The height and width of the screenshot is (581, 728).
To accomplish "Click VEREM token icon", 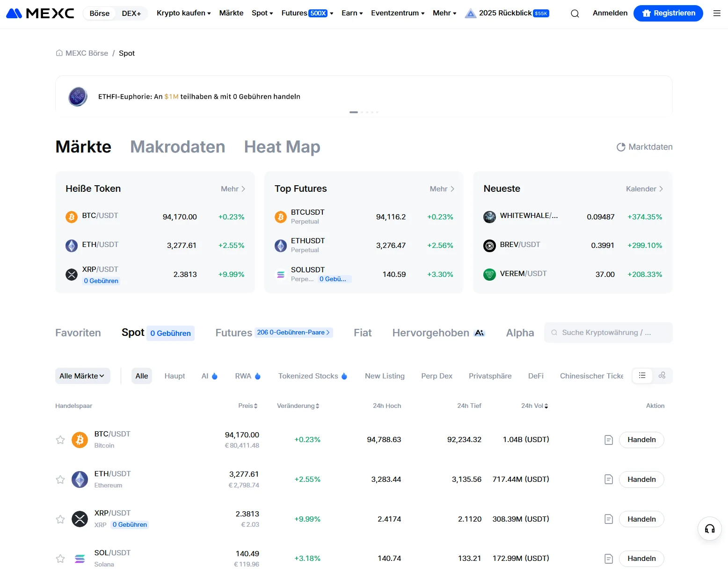I will pyautogui.click(x=489, y=275).
